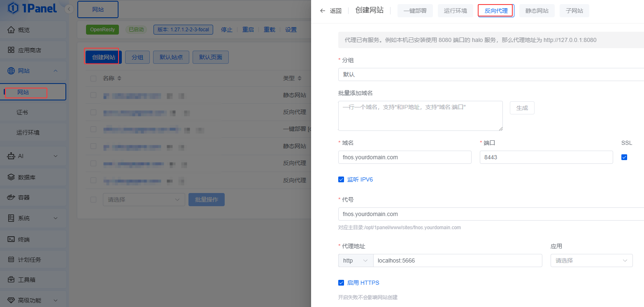Switch to the 一键部署 tab
Viewport: 644px width, 307px height.
pos(415,11)
